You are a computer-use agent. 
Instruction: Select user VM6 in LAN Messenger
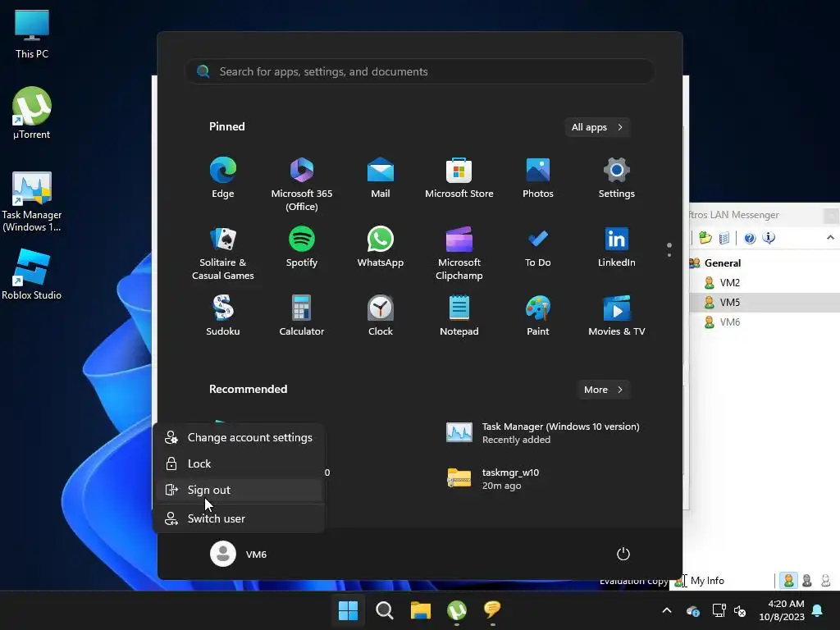coord(729,322)
